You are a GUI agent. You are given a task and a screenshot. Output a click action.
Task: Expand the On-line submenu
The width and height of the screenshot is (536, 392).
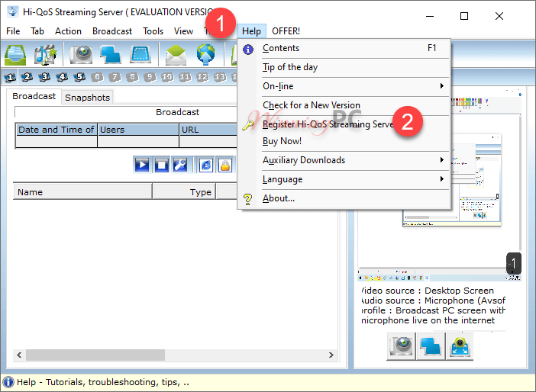point(344,86)
